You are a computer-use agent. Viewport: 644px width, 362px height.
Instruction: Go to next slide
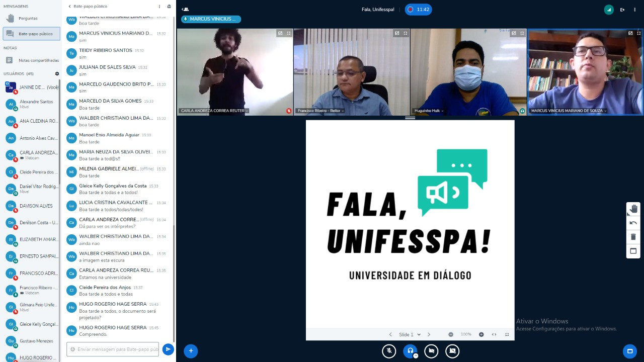click(x=429, y=334)
